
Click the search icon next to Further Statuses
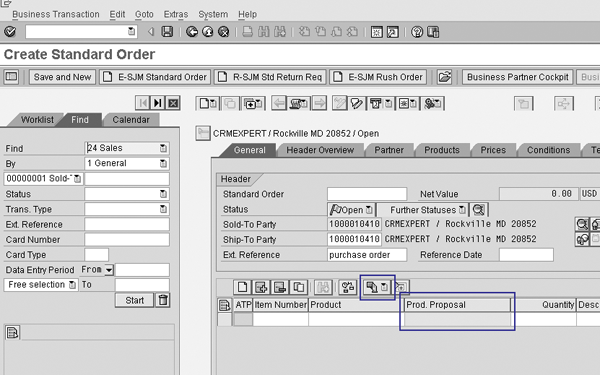479,210
